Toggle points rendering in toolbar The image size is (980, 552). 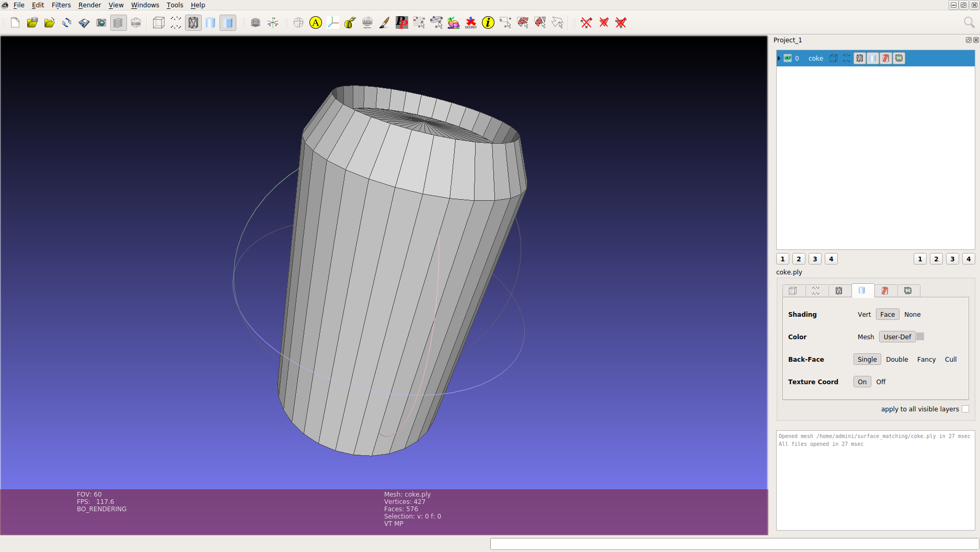(x=176, y=22)
